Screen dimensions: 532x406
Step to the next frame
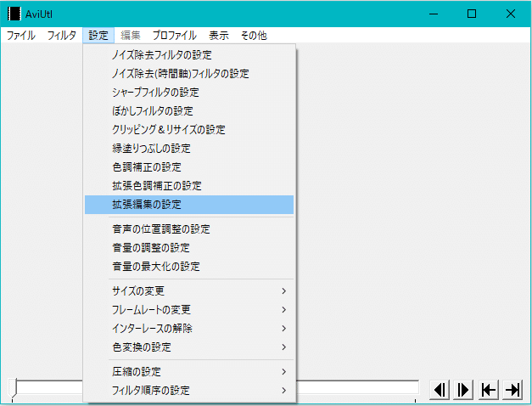[463, 390]
